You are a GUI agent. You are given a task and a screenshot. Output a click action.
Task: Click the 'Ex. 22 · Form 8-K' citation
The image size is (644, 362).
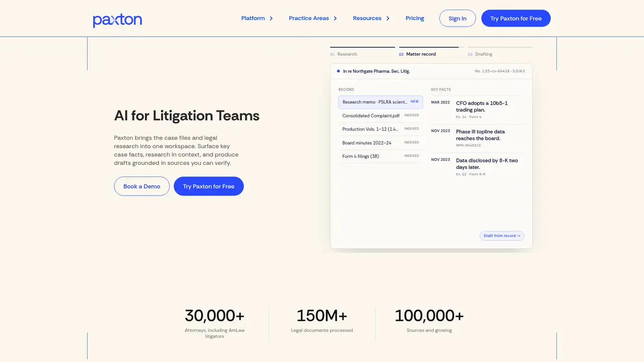(471, 174)
